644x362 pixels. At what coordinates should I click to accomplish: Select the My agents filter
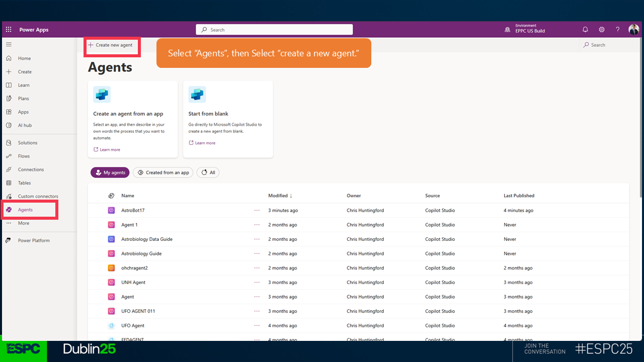[x=110, y=172]
